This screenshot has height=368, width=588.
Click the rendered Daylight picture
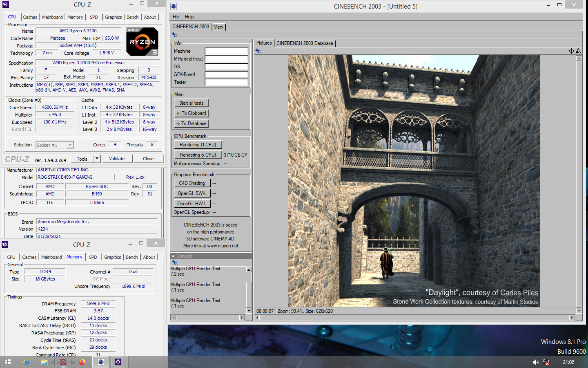pyautogui.click(x=414, y=181)
